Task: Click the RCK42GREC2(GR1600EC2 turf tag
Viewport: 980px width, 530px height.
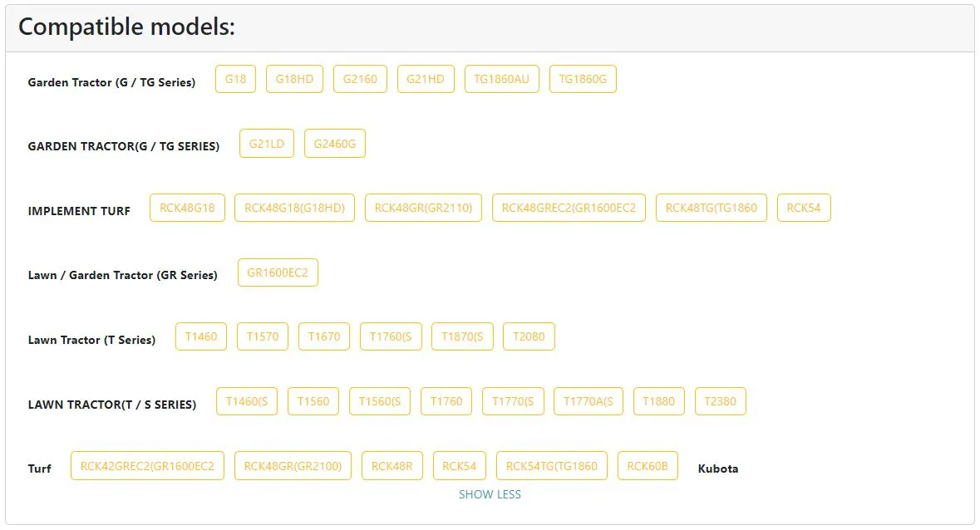Action: click(147, 466)
